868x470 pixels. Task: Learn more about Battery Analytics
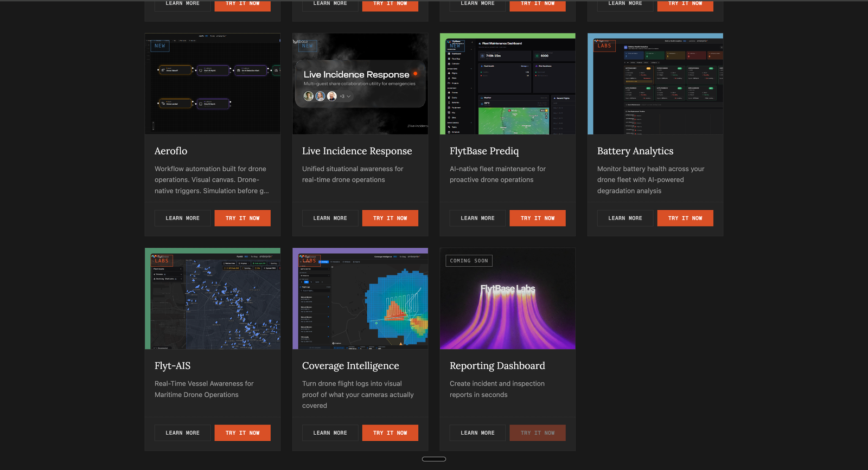coord(626,218)
